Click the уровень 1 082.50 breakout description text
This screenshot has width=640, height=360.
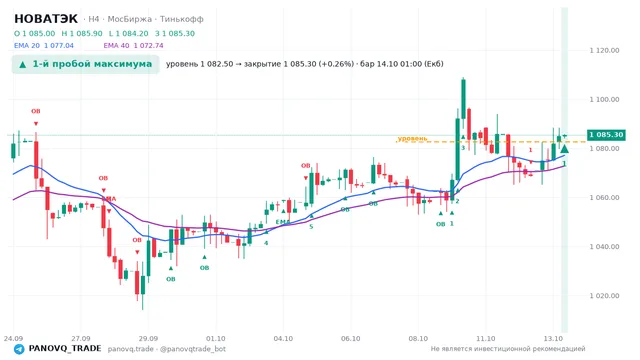(304, 64)
